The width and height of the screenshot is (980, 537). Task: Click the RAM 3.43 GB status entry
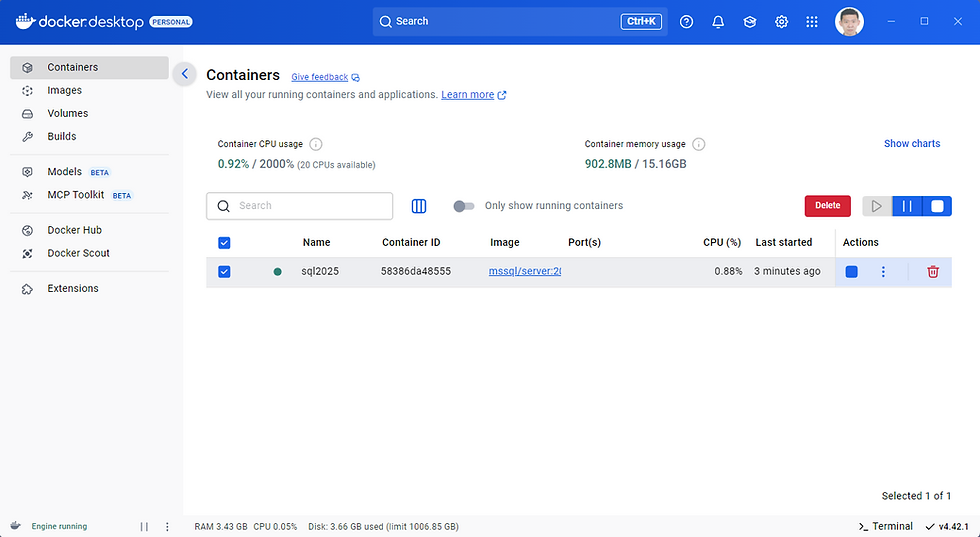[221, 526]
